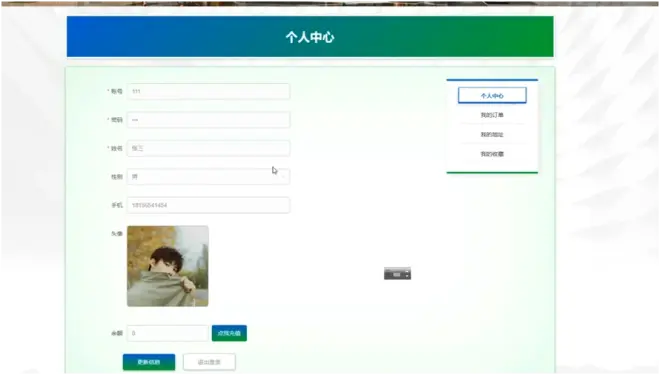
Task: Click the 头像 avatar image thumbnail
Action: pyautogui.click(x=168, y=266)
